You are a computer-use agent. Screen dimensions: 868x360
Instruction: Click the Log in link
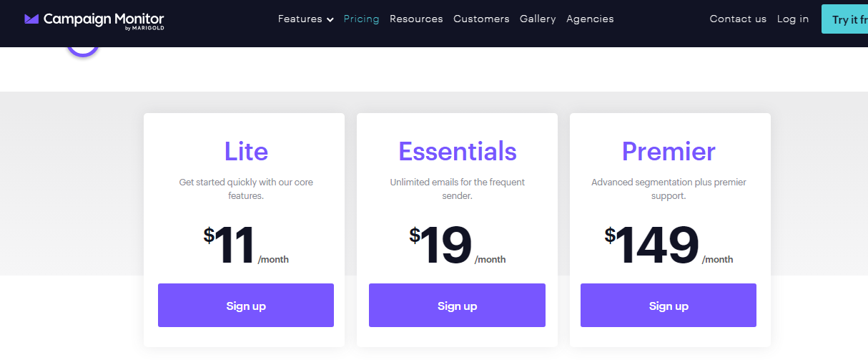(x=793, y=19)
